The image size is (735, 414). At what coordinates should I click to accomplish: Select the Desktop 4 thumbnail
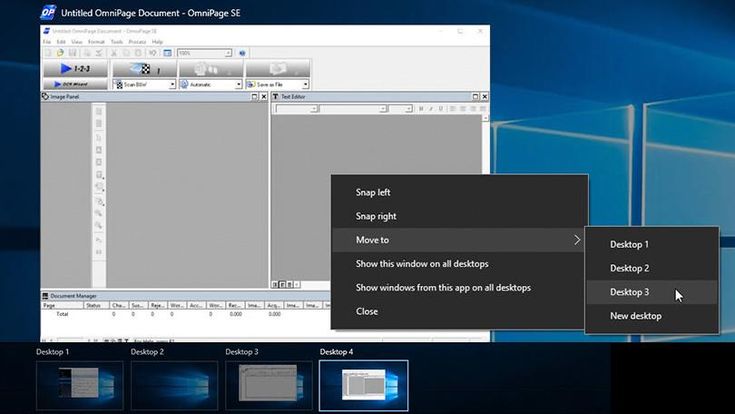click(x=364, y=385)
